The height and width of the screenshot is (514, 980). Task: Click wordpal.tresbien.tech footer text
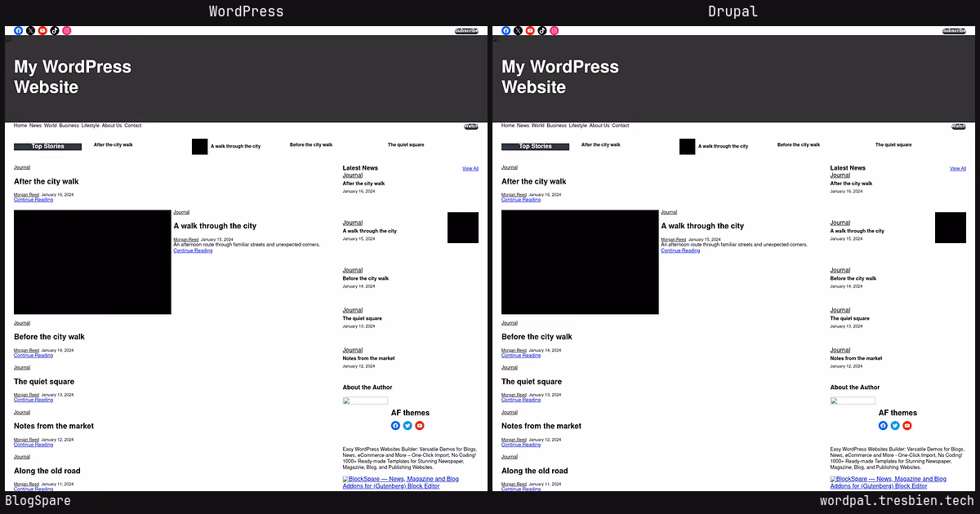click(897, 502)
